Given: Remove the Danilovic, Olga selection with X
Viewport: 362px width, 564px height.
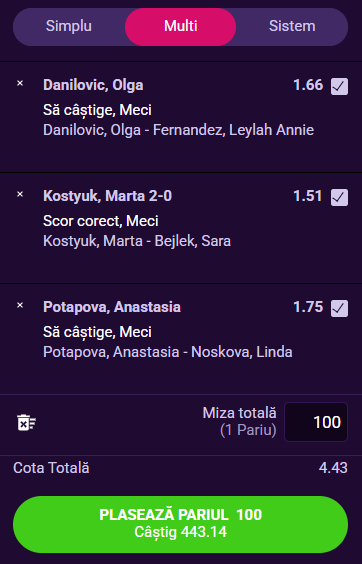Looking at the screenshot, I should (x=20, y=83).
